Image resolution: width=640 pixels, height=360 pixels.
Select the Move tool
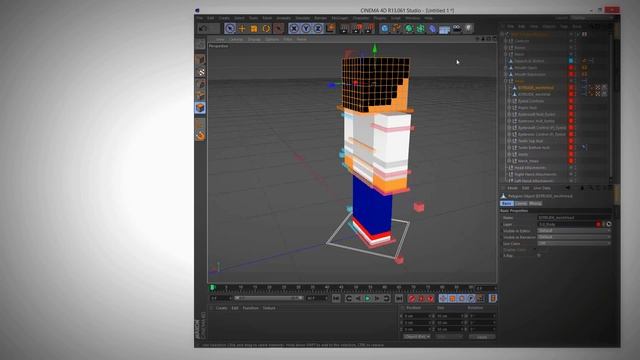click(x=242, y=28)
